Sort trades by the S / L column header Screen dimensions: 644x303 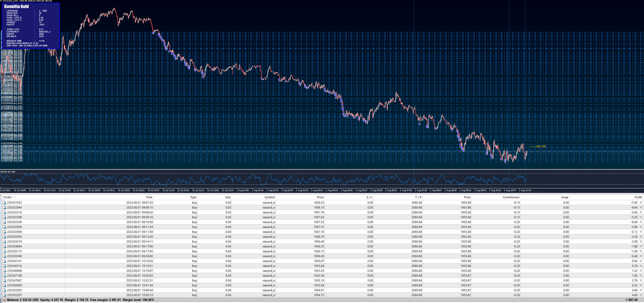[x=369, y=197]
